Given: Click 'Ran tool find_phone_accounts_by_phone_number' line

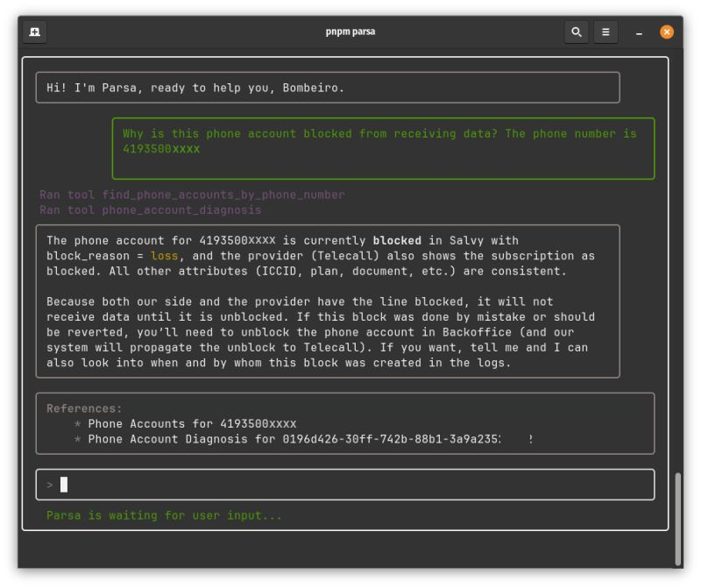Looking at the screenshot, I should pyautogui.click(x=192, y=195).
